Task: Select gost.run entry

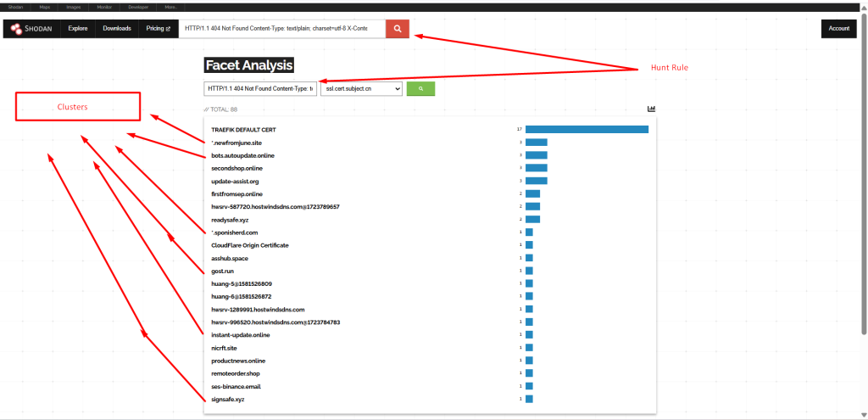Action: coord(222,271)
